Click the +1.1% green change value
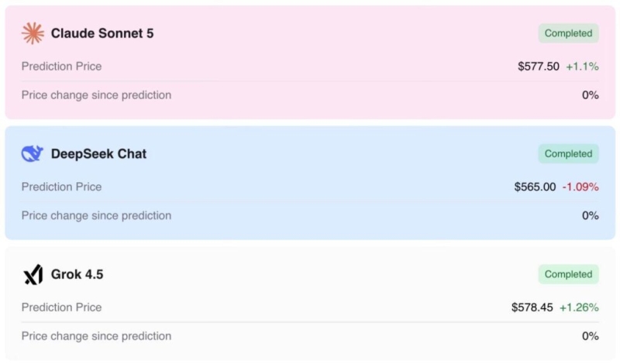Viewport: 620px width, 364px height. point(582,67)
